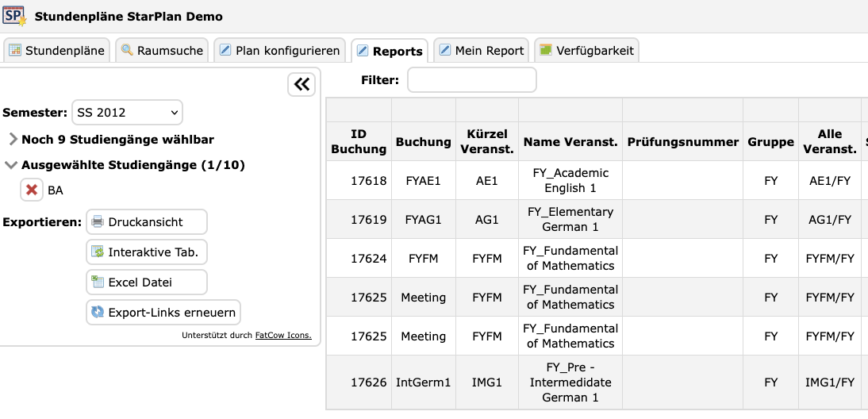
Task: Remove BA with red X icon
Action: 32,190
